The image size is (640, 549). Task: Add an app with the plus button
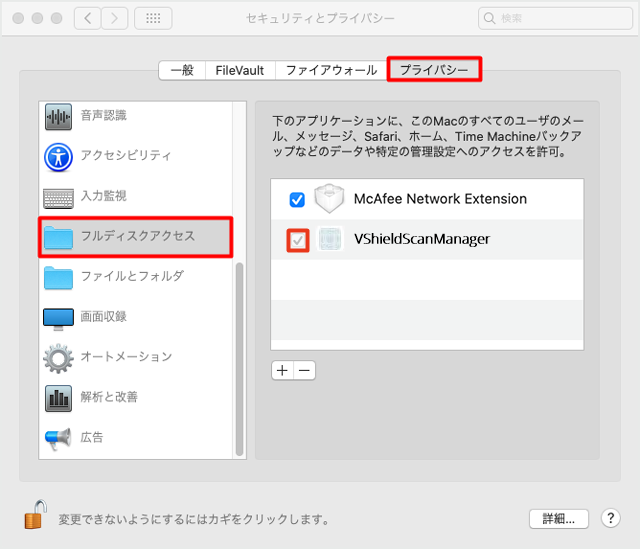282,370
